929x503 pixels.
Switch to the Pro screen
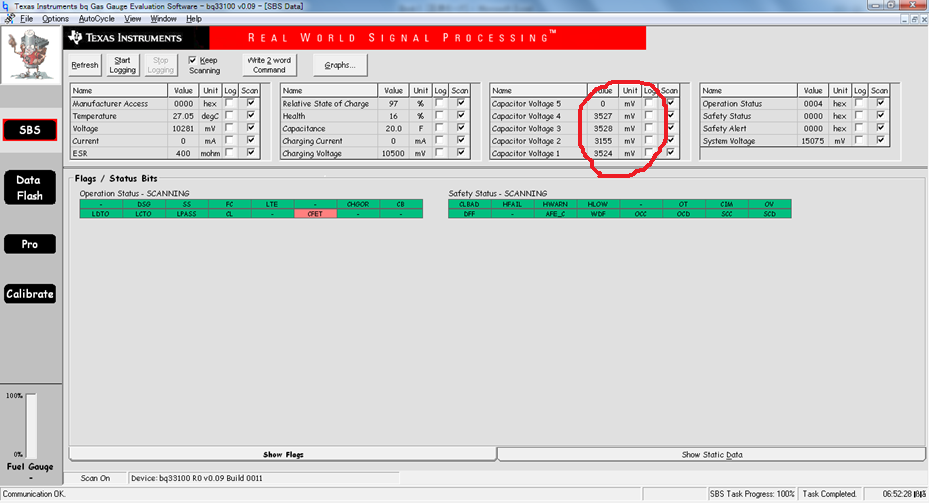coord(30,244)
